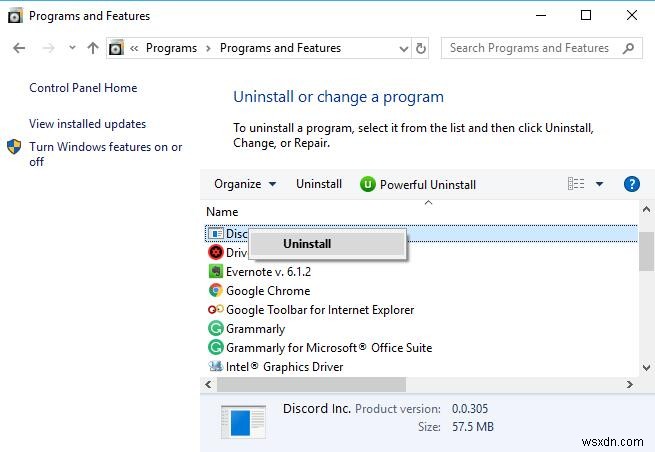Choose Uninstall from the context menu
The height and width of the screenshot is (452, 655).
(x=307, y=243)
